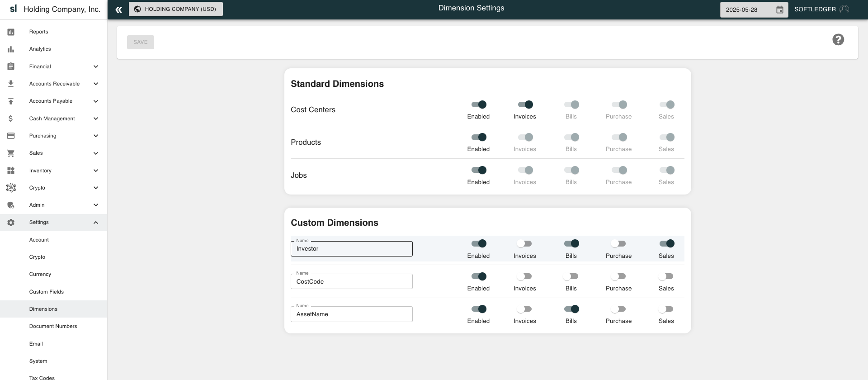Toggle Products Enabled switch
This screenshot has width=868, height=380.
click(479, 137)
